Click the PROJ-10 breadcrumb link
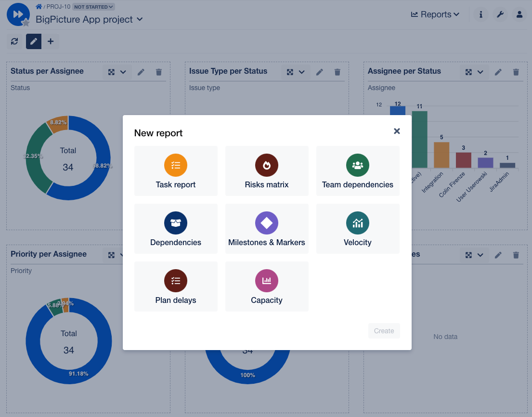The image size is (532, 417). [58, 7]
